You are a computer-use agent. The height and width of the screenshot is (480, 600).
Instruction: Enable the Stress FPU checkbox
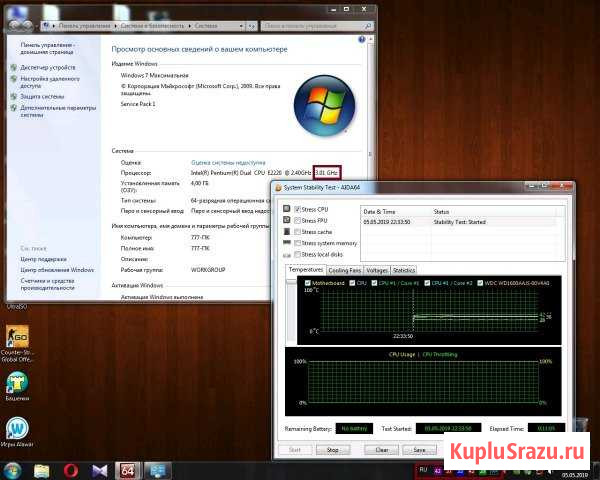pyautogui.click(x=297, y=220)
